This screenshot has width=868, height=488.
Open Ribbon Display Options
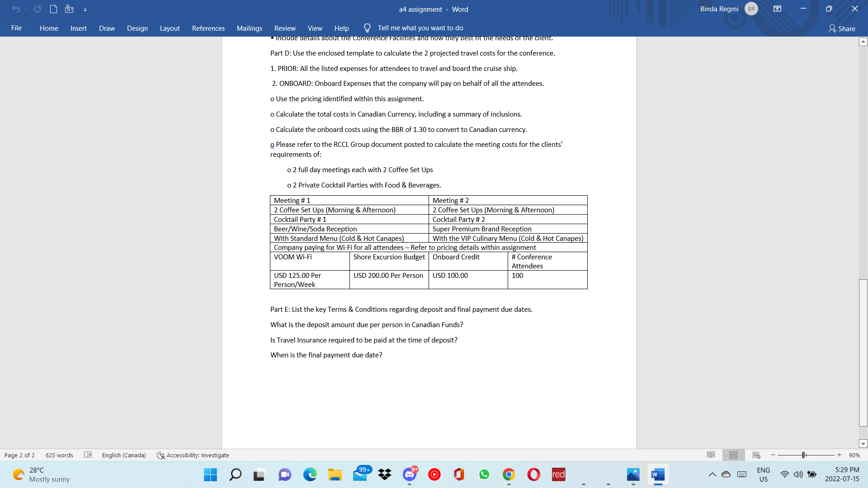[x=778, y=9]
